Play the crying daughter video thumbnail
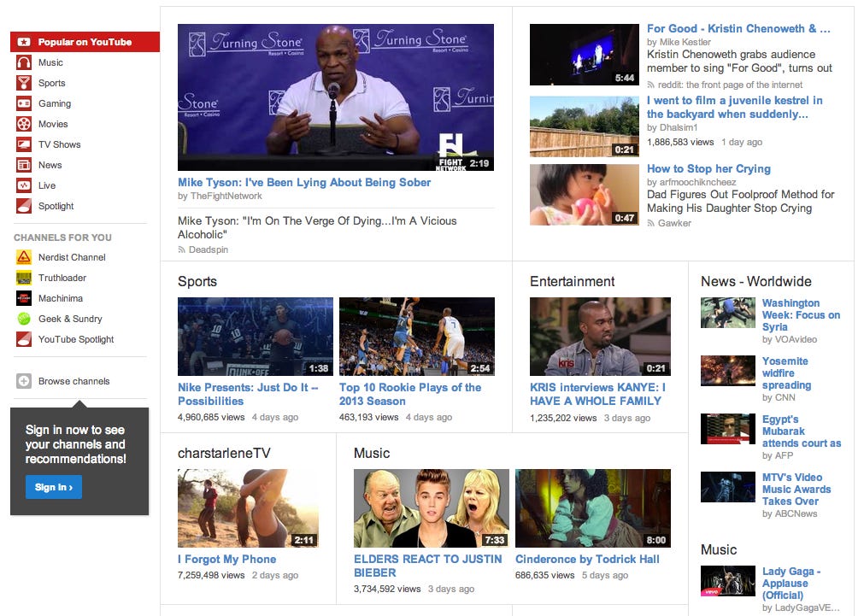 pyautogui.click(x=584, y=195)
